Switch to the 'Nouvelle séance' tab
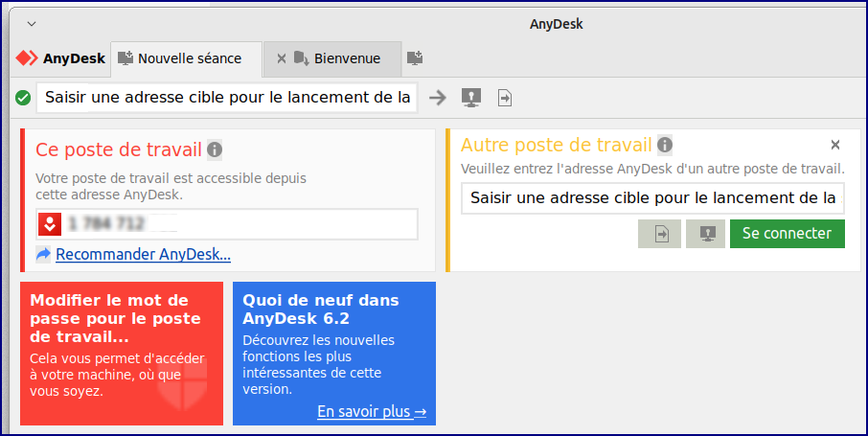Image resolution: width=868 pixels, height=436 pixels. click(187, 58)
